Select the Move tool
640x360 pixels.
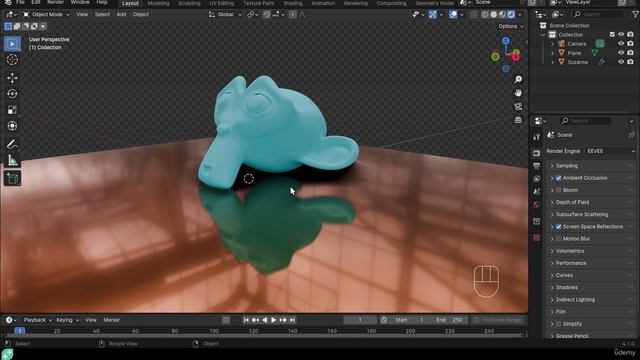[12, 78]
